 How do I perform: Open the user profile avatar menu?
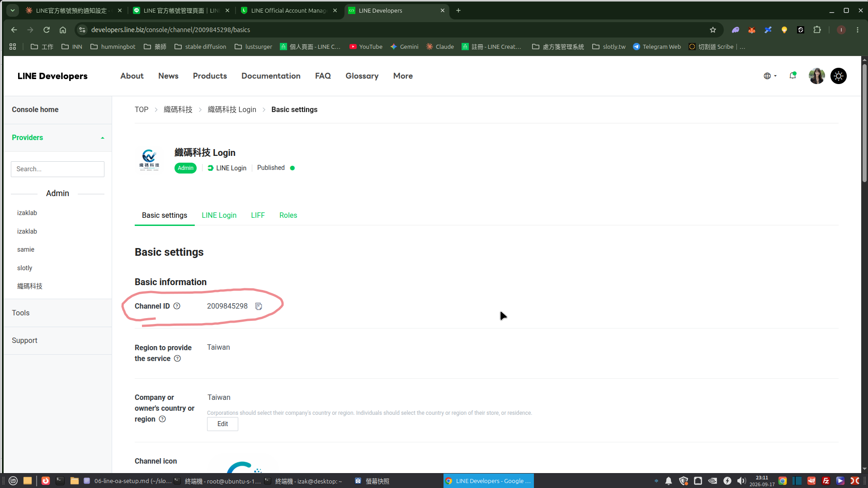[816, 76]
